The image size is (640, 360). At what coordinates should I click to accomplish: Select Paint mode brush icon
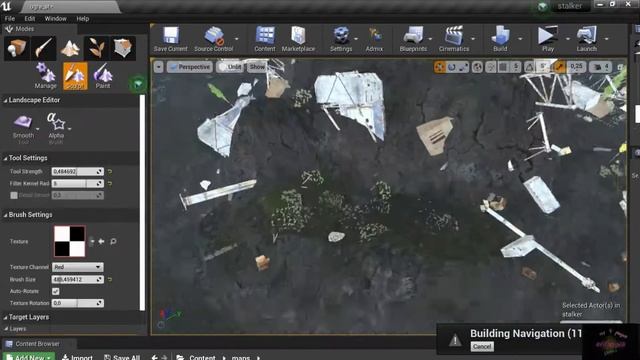(x=43, y=48)
